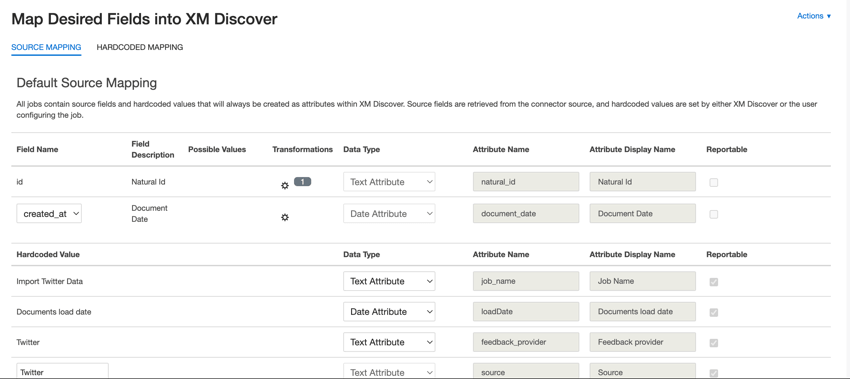Open the created_at field name dropdown
This screenshot has height=379, width=850.
(x=49, y=214)
